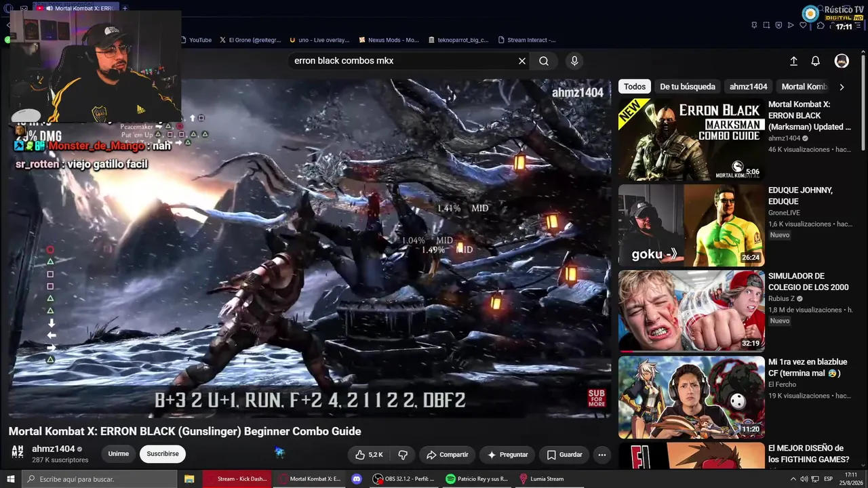Open 'Mortal Kombat X: ERRON BLACK (Marksman) Updated' title
Viewport: 868px width, 488px height.
[810, 116]
